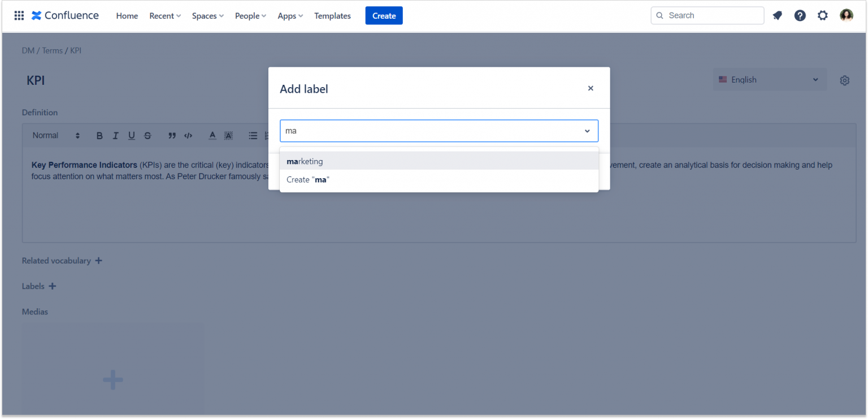
Task: Insert a block quote
Action: coord(172,135)
